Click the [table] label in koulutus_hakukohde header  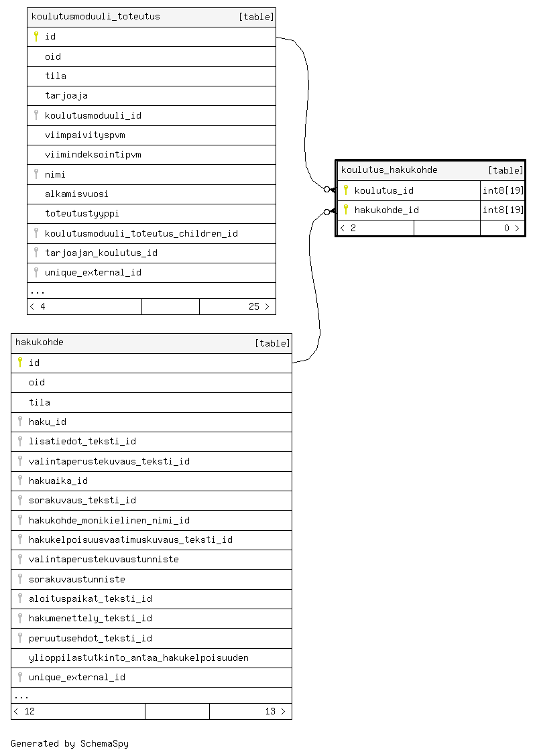pos(505,170)
